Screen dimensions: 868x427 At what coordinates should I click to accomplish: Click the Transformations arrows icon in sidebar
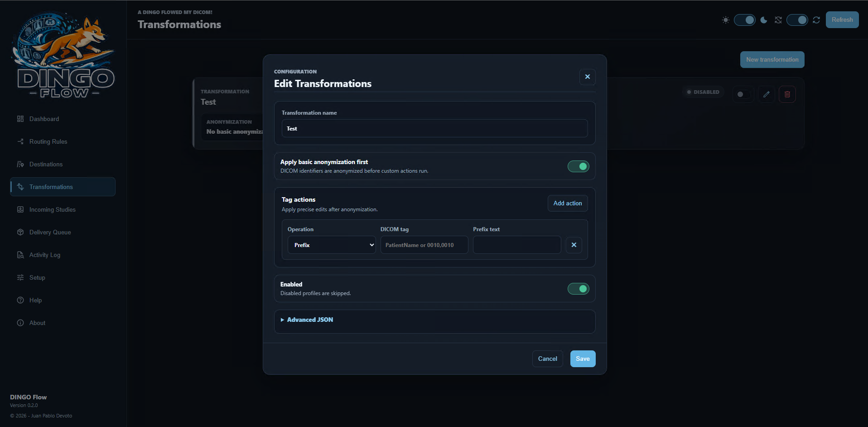tap(20, 187)
